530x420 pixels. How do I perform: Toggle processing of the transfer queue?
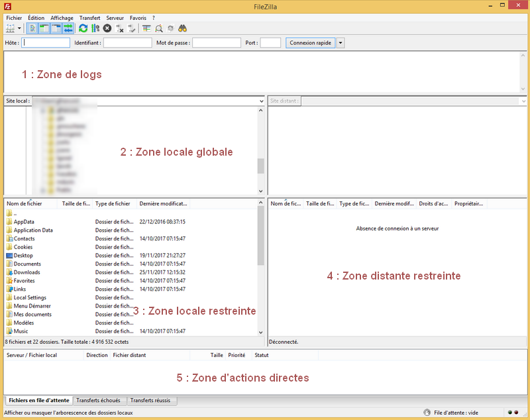coord(94,28)
